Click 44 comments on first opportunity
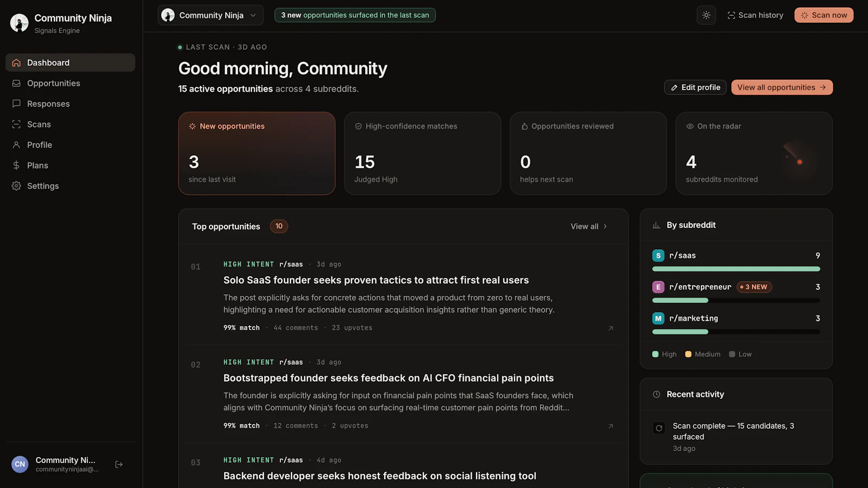Screen dimensions: 868x488 pyautogui.click(x=296, y=328)
